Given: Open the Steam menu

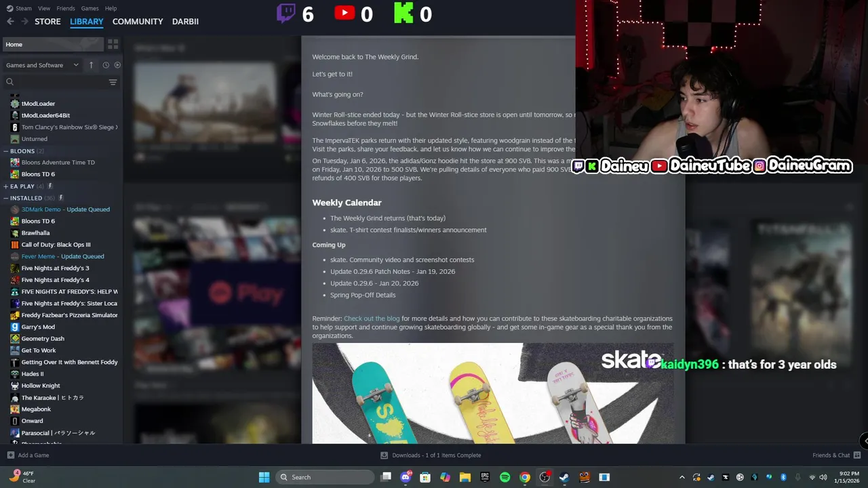Looking at the screenshot, I should [x=24, y=8].
